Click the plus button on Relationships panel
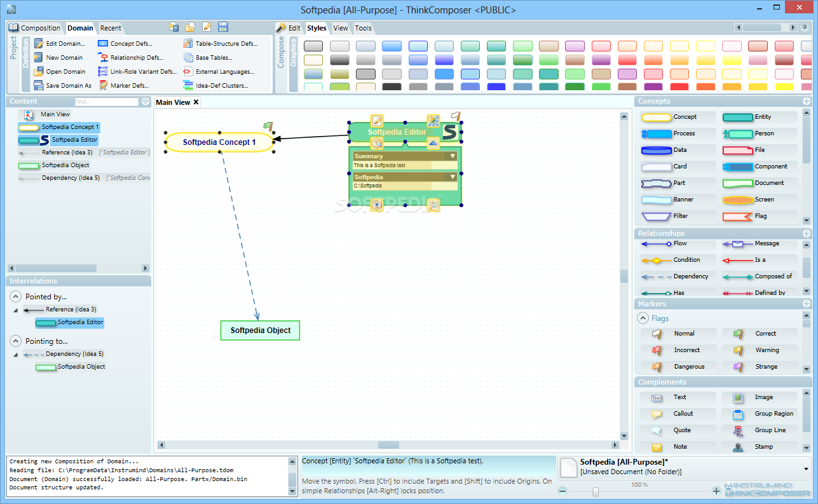Screen dimensions: 818x504 (x=807, y=233)
